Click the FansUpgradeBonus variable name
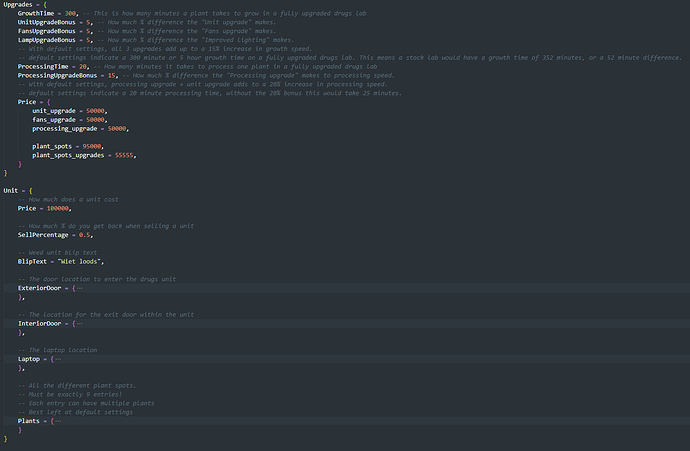690x451 pixels. point(45,30)
